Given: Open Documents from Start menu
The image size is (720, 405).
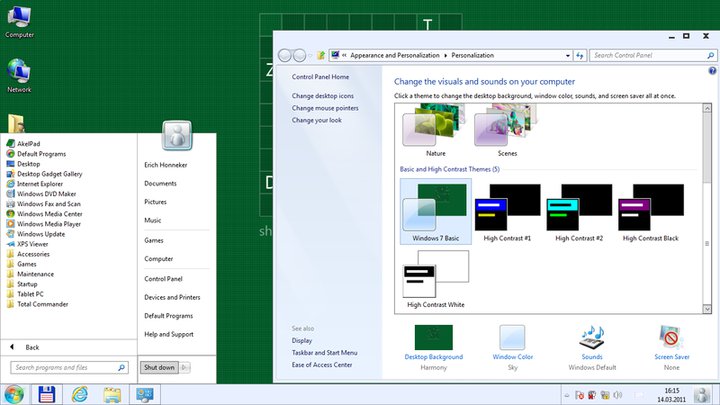Looking at the screenshot, I should click(x=160, y=183).
